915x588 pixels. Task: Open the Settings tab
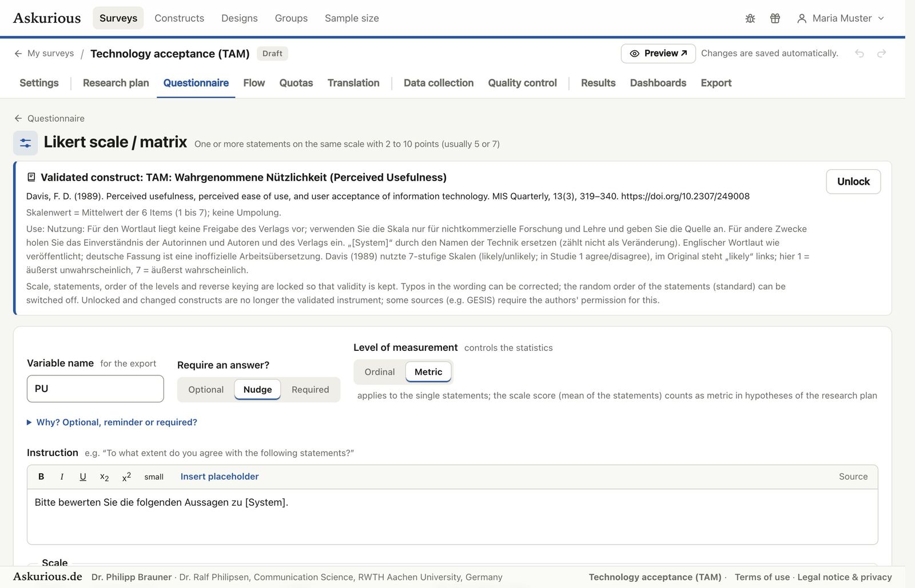point(39,83)
